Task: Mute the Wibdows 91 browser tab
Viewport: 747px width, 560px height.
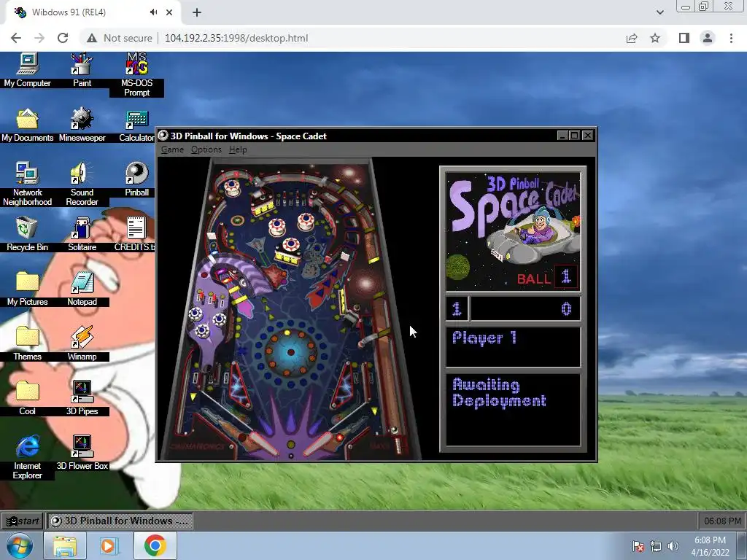Action: coord(153,12)
